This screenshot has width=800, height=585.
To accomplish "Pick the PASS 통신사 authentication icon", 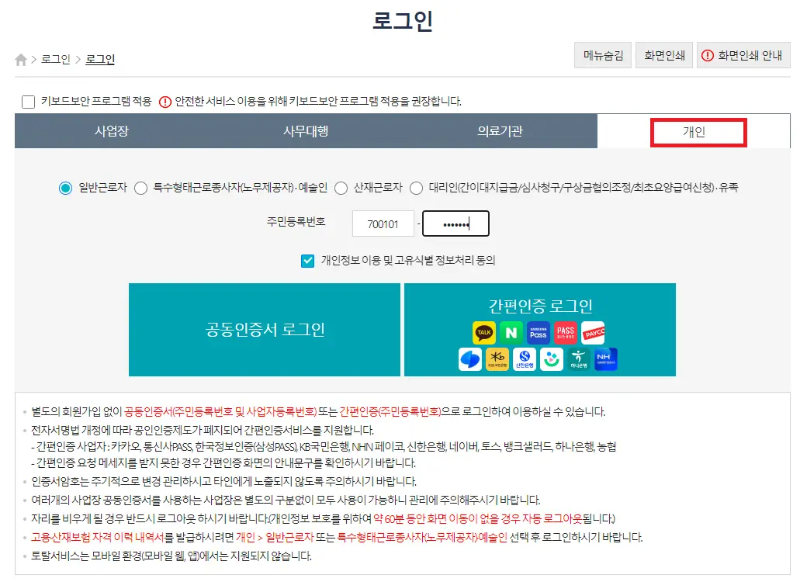I will point(565,332).
